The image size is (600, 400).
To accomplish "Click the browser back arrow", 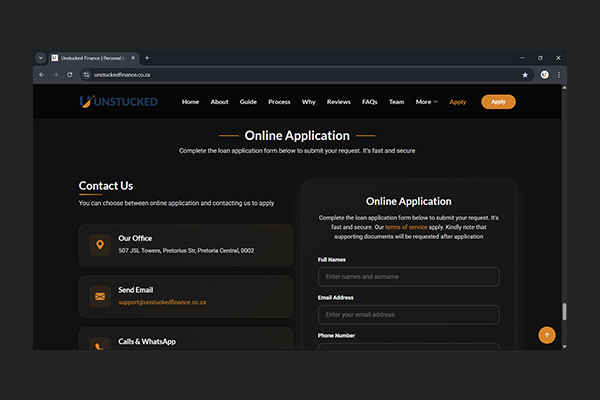I will pos(42,75).
